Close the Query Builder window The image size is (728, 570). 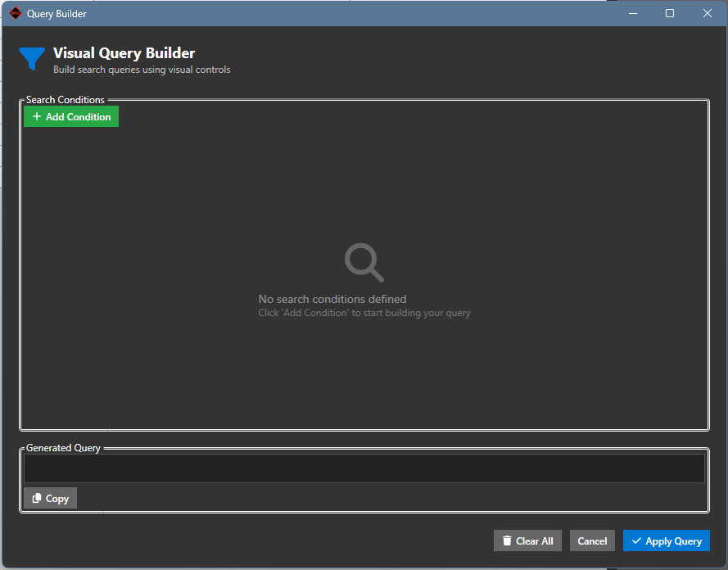pyautogui.click(x=707, y=13)
